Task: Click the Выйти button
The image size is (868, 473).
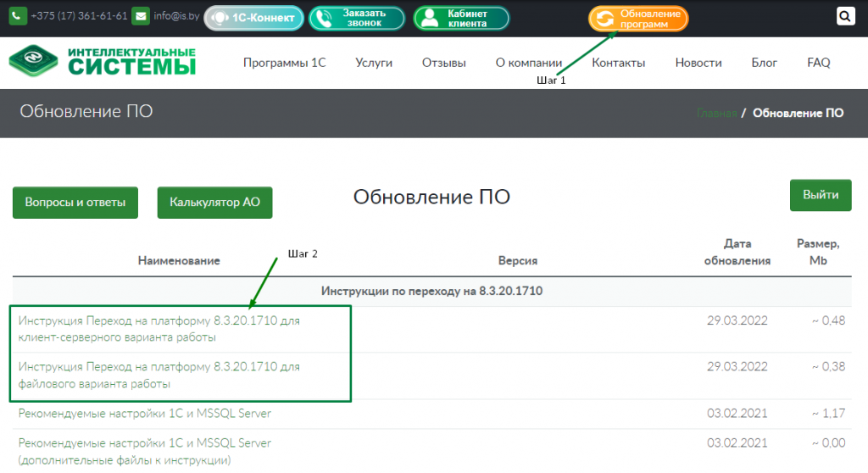Action: pos(821,195)
